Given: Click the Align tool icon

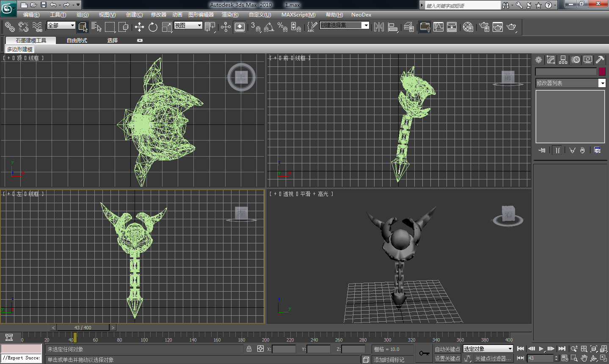Looking at the screenshot, I should pos(393,27).
